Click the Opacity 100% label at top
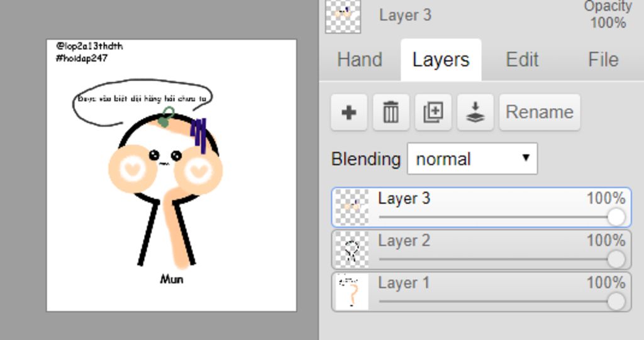Image resolution: width=644 pixels, height=340 pixels. [x=608, y=14]
